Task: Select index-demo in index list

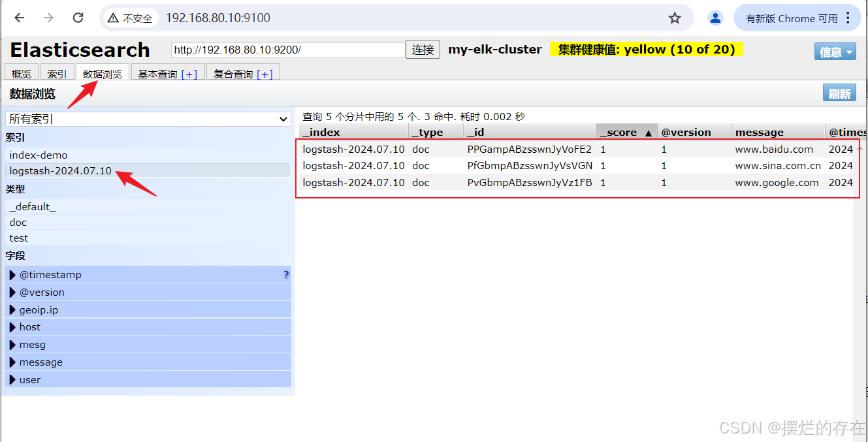Action: tap(148, 155)
